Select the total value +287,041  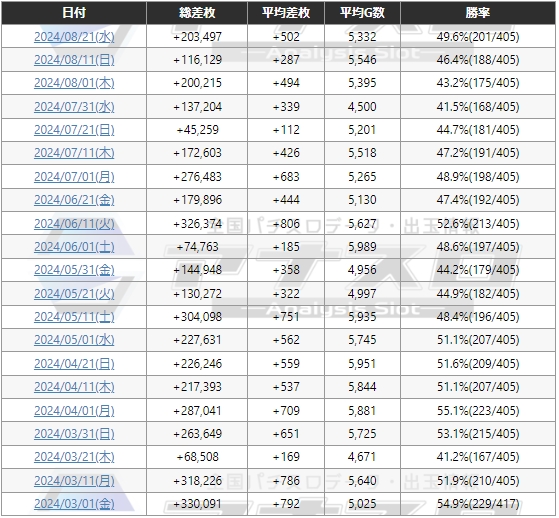[x=197, y=411]
